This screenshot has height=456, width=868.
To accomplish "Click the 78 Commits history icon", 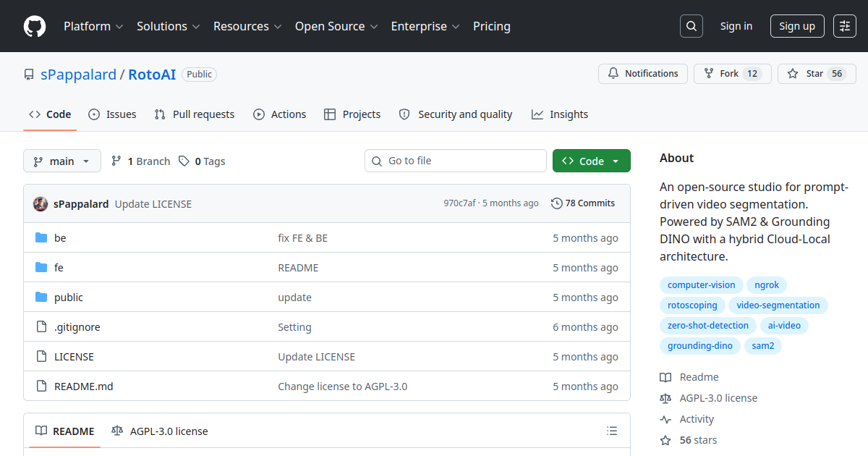I will coord(556,203).
